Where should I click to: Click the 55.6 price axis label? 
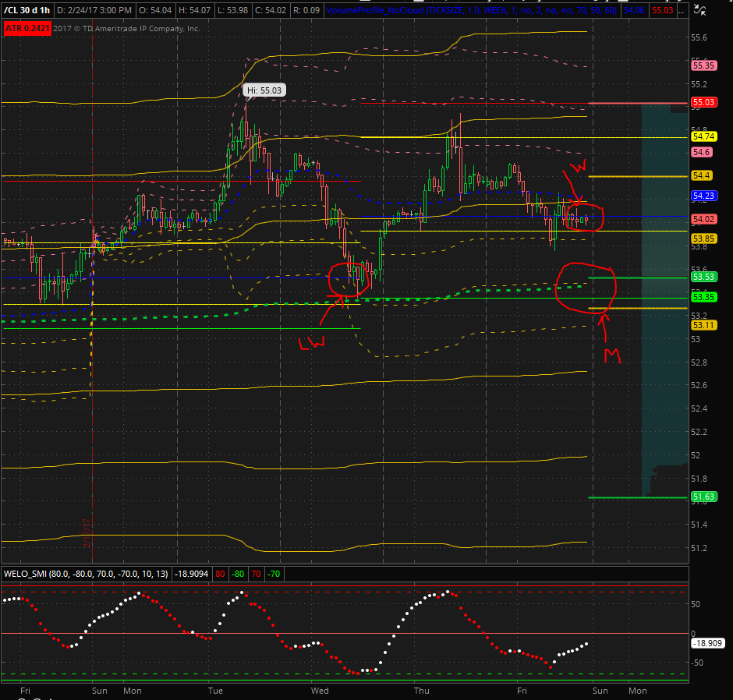699,38
